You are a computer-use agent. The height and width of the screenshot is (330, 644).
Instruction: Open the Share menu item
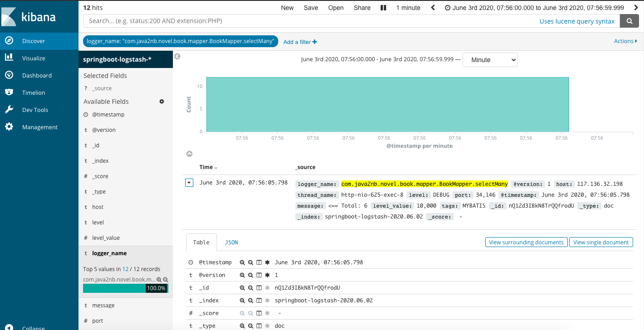click(362, 8)
